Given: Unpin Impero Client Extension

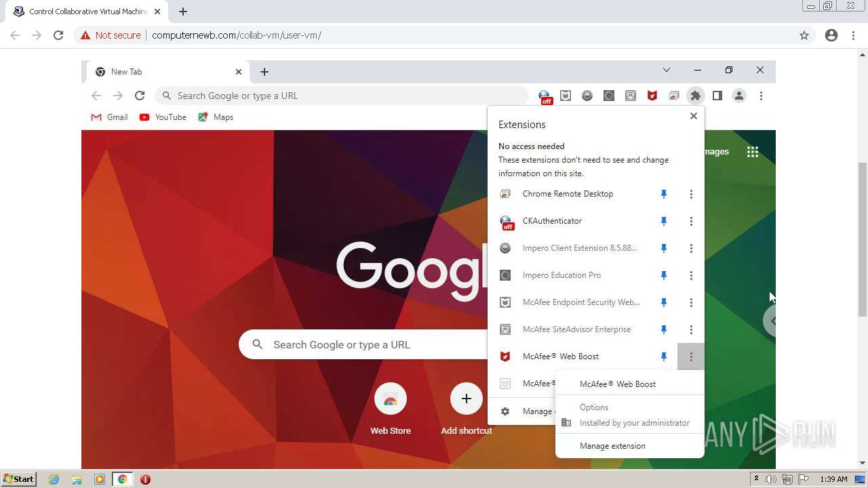Looking at the screenshot, I should tap(664, 248).
